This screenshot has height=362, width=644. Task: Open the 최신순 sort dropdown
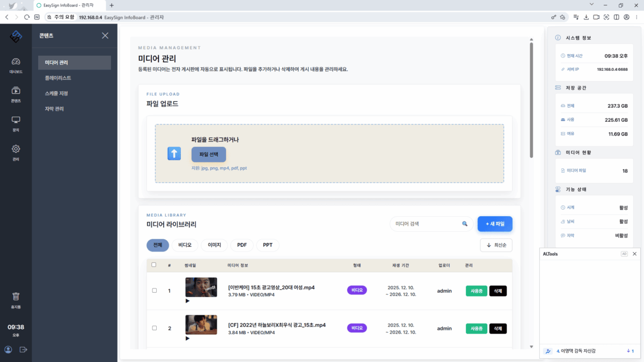(x=496, y=245)
